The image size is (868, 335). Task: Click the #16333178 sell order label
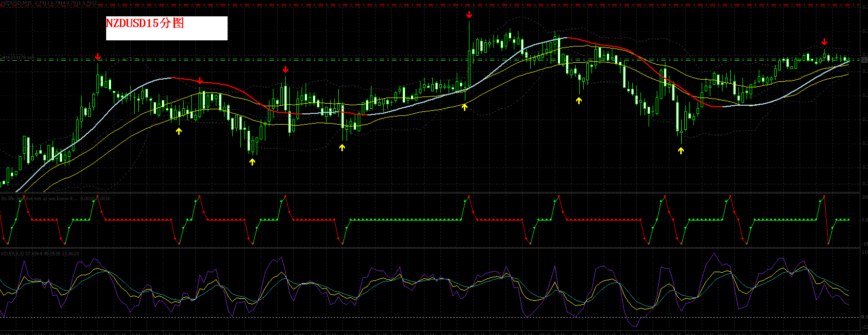click(x=17, y=57)
